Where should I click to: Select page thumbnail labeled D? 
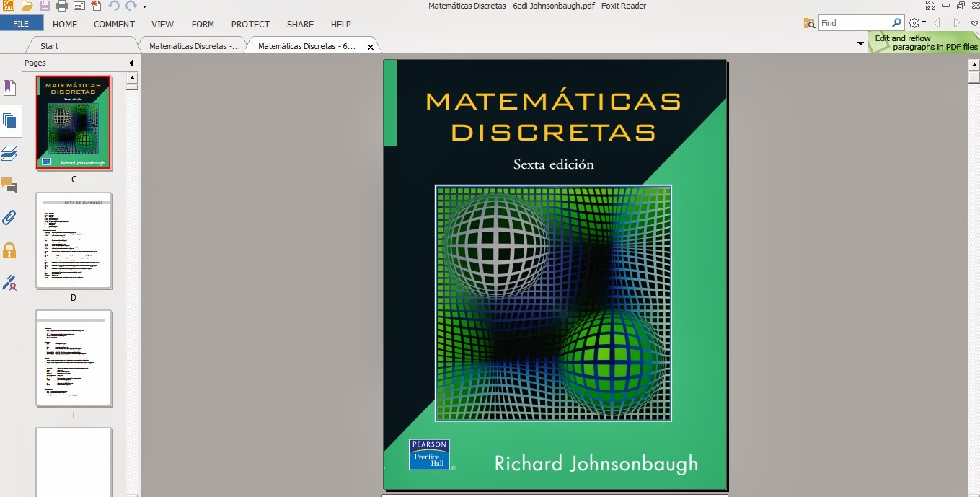74,240
